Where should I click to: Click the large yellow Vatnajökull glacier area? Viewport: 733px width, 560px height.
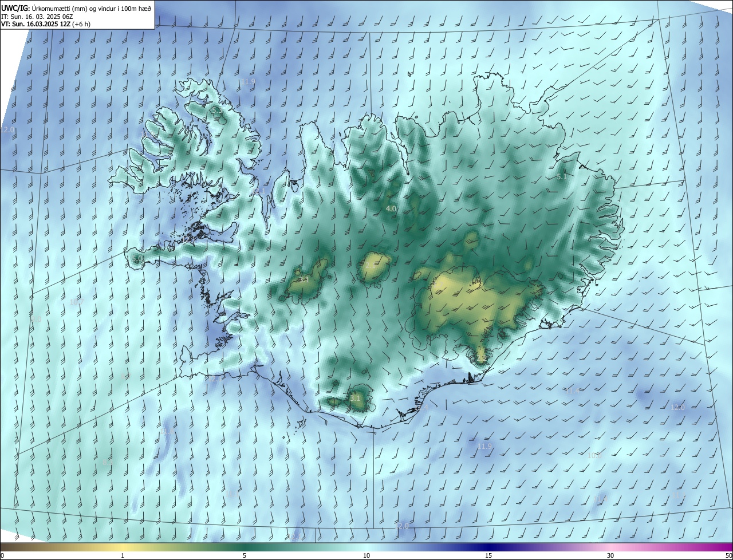[x=475, y=301]
